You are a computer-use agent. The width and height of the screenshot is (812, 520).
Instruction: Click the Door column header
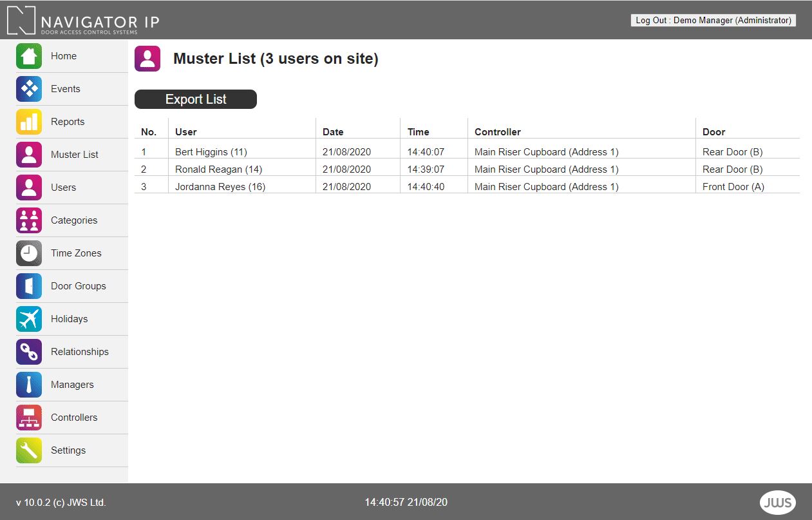[714, 131]
